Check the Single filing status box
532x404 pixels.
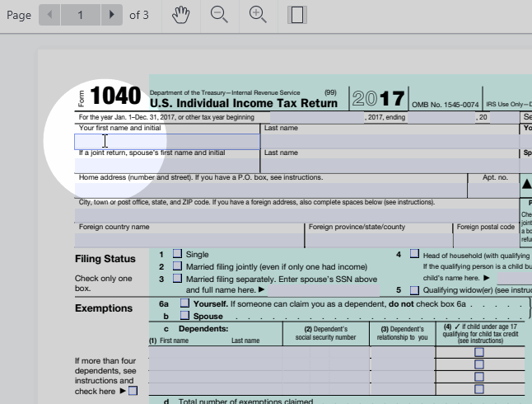177,255
